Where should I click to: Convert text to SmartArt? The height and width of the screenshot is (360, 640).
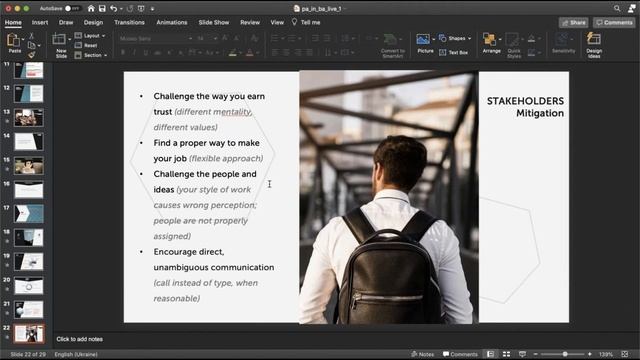click(x=393, y=46)
